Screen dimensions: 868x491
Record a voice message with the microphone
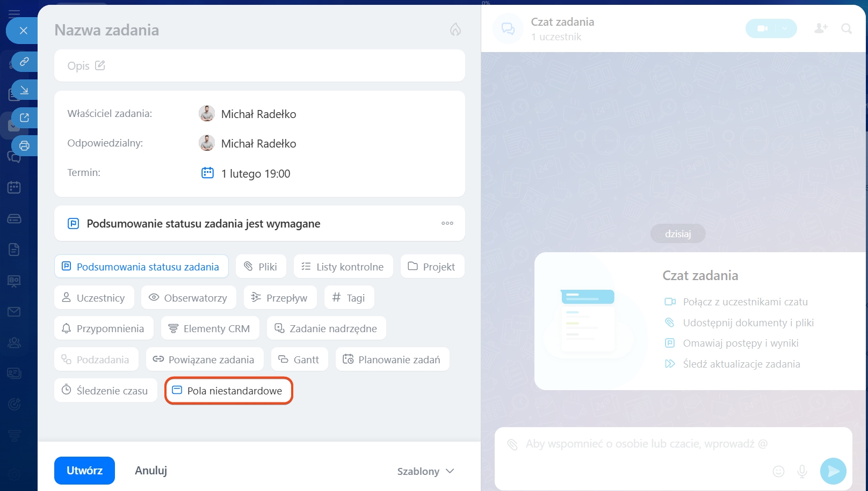[802, 471]
